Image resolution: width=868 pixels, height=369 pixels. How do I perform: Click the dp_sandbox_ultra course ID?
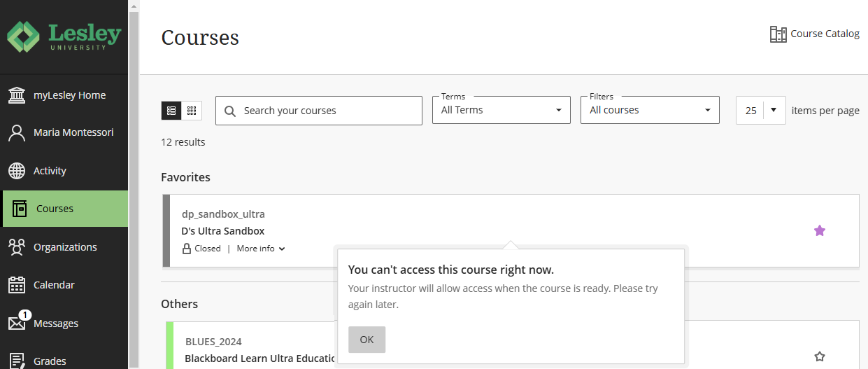pyautogui.click(x=223, y=214)
